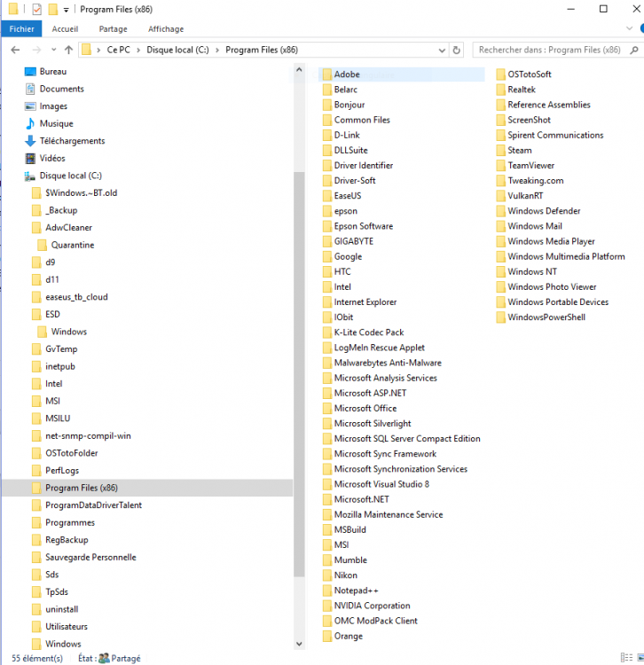Click the navigation pane scroll up arrow
Image resolution: width=644 pixels, height=665 pixels.
[299, 69]
